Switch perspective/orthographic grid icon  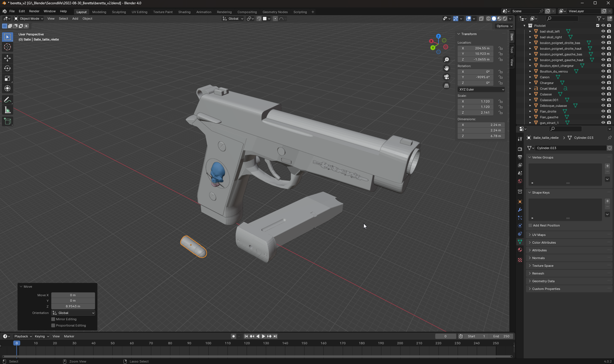(x=446, y=85)
